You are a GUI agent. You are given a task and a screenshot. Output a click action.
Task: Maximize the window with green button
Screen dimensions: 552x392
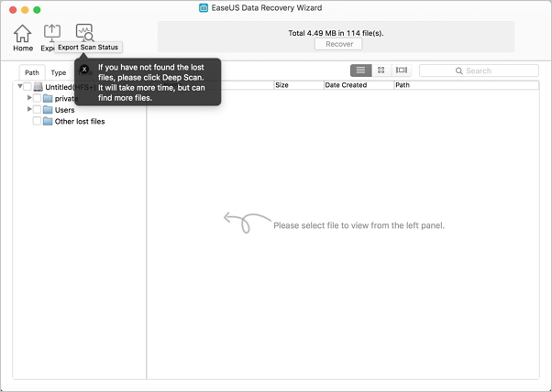coord(37,10)
